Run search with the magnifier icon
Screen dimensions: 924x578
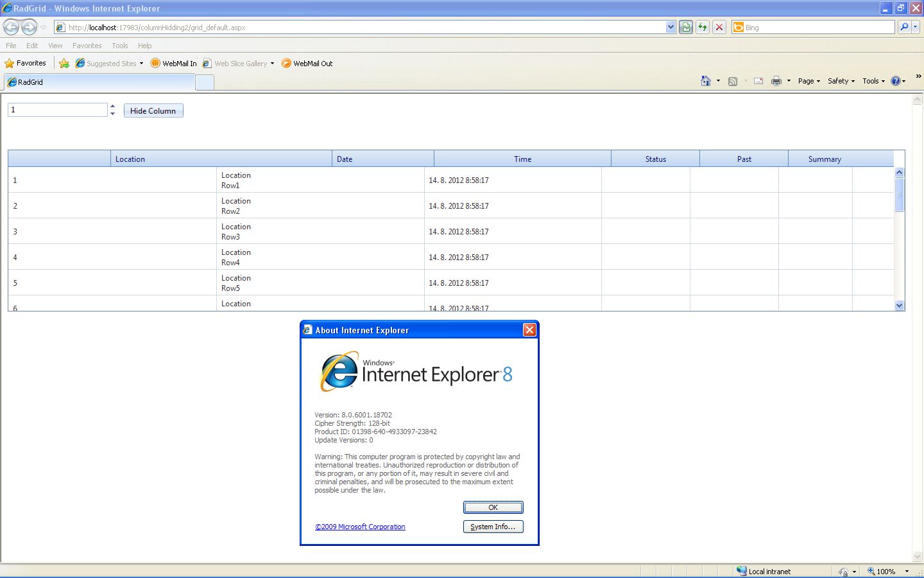904,27
